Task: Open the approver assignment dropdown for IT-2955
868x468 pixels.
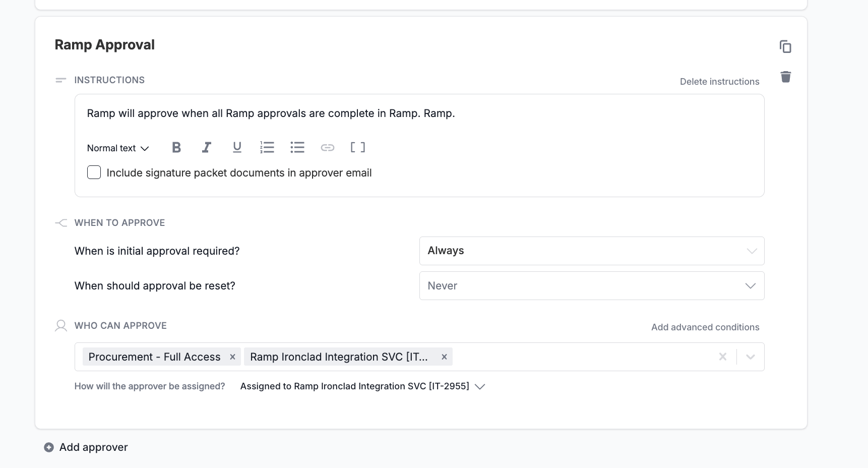Action: [x=363, y=386]
